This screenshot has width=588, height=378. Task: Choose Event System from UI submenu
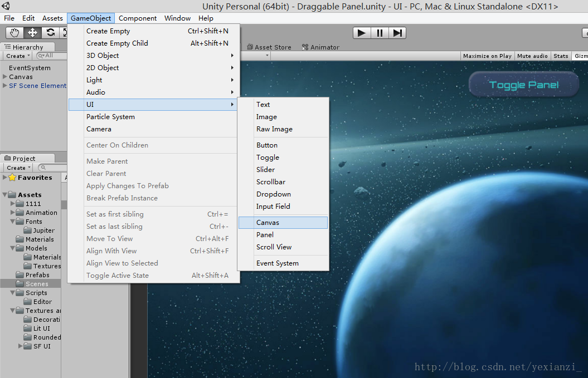[283, 263]
